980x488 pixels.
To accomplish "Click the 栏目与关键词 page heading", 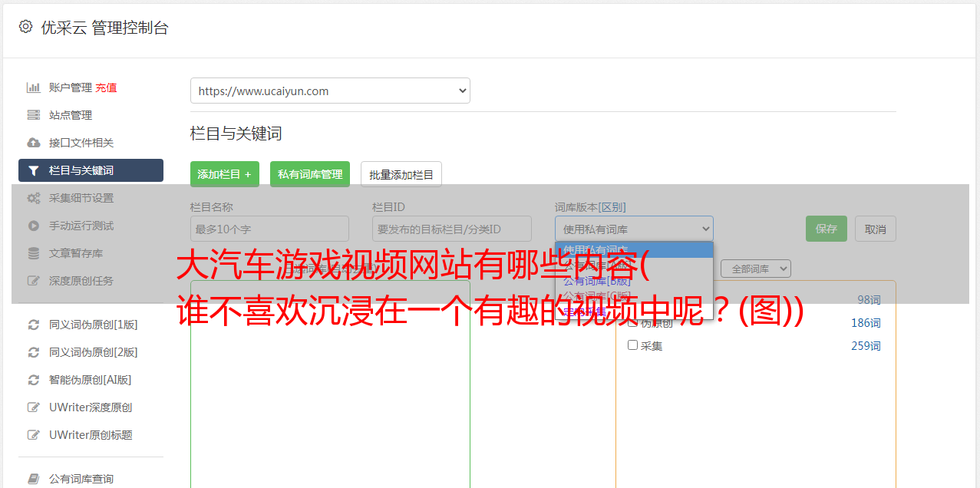I will (236, 134).
